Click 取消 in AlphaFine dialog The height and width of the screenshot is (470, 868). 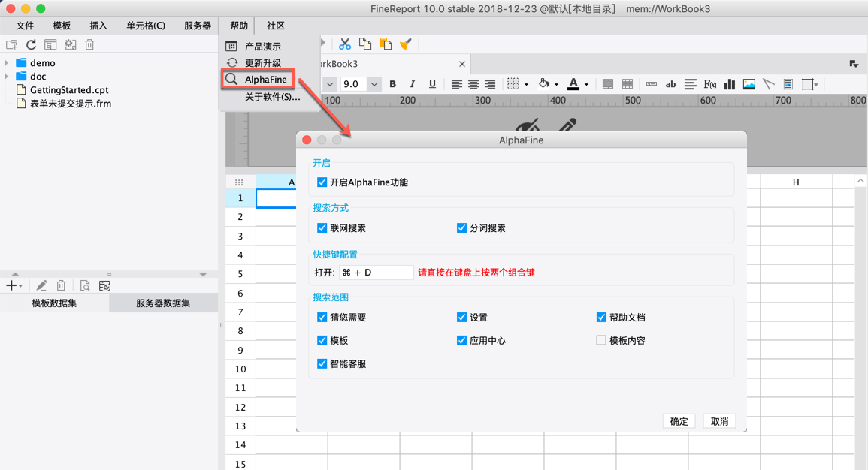[x=719, y=421]
